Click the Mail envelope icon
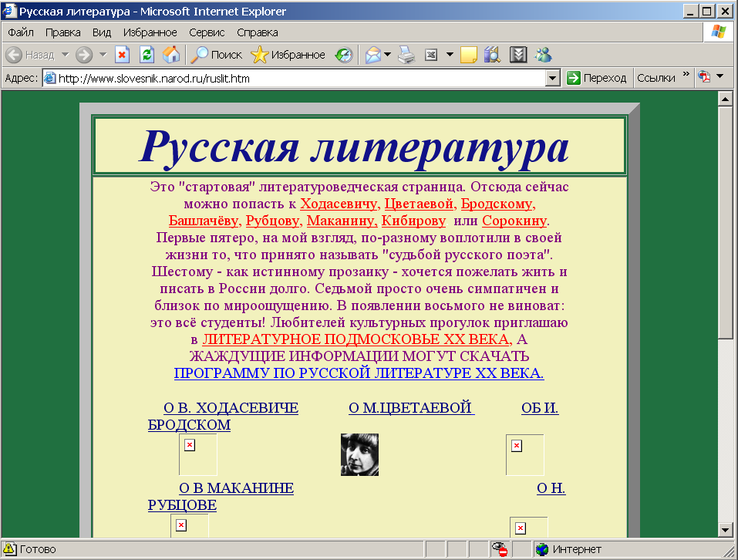738x560 pixels. 373,55
